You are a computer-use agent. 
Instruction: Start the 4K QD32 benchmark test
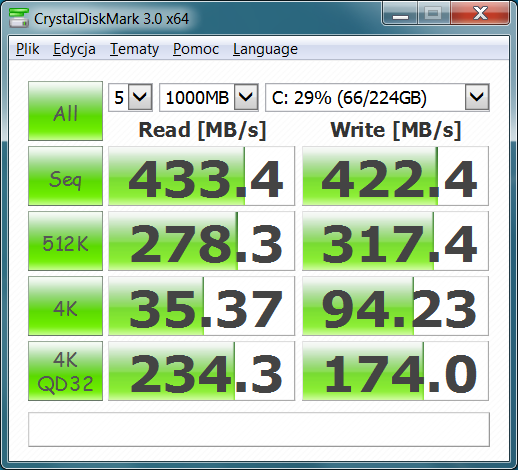(65, 371)
